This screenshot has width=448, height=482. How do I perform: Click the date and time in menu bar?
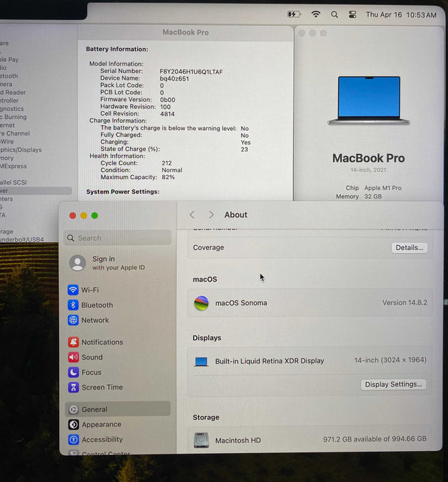[401, 14]
